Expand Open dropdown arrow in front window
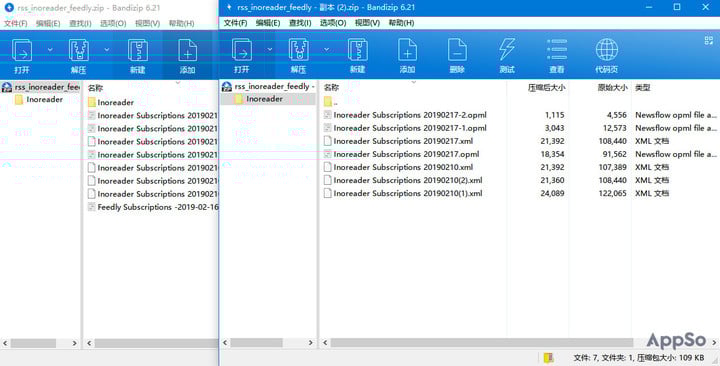Viewport: 720px width, 366px height. 270,49
